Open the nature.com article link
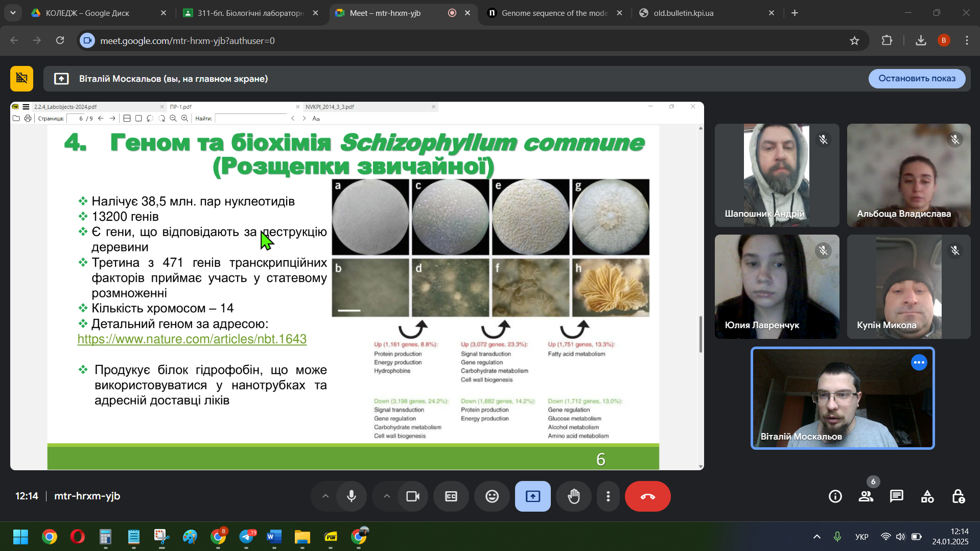The height and width of the screenshot is (551, 980). coord(192,339)
